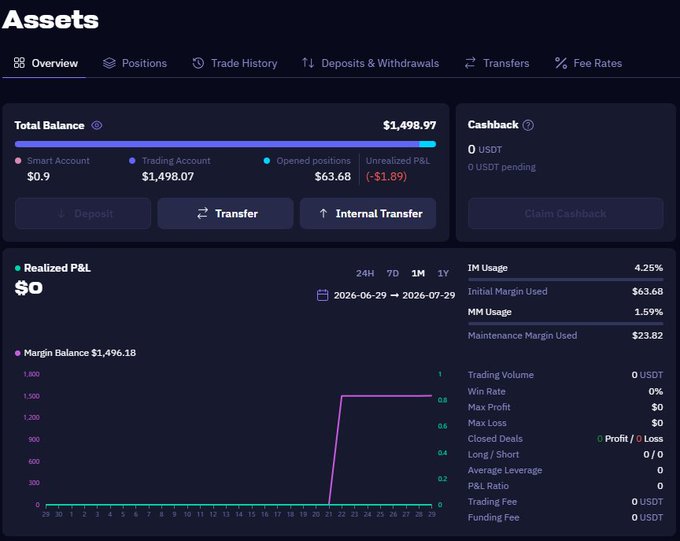Image resolution: width=680 pixels, height=541 pixels.
Task: Click the IM Usage 4.25% value
Action: [x=648, y=268]
